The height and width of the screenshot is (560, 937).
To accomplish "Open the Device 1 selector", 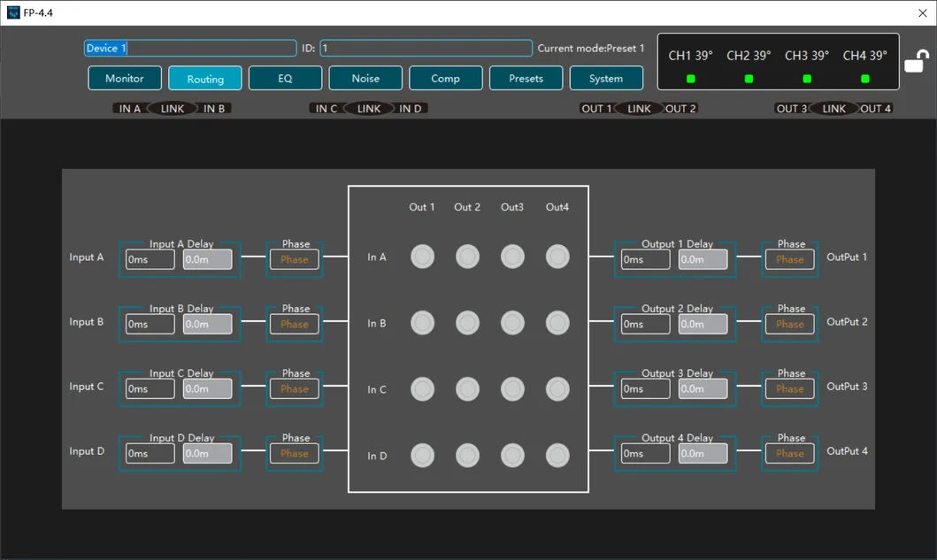I will pos(189,48).
